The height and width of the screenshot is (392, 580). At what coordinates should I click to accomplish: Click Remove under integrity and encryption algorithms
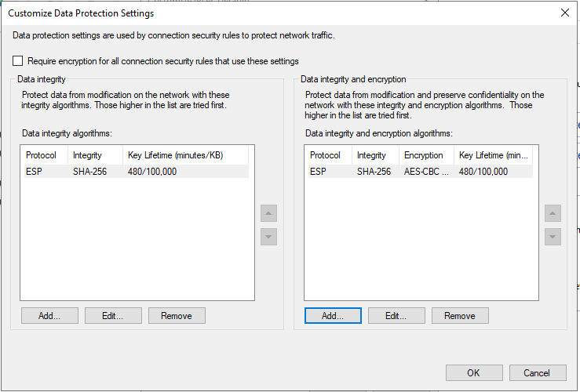459,315
